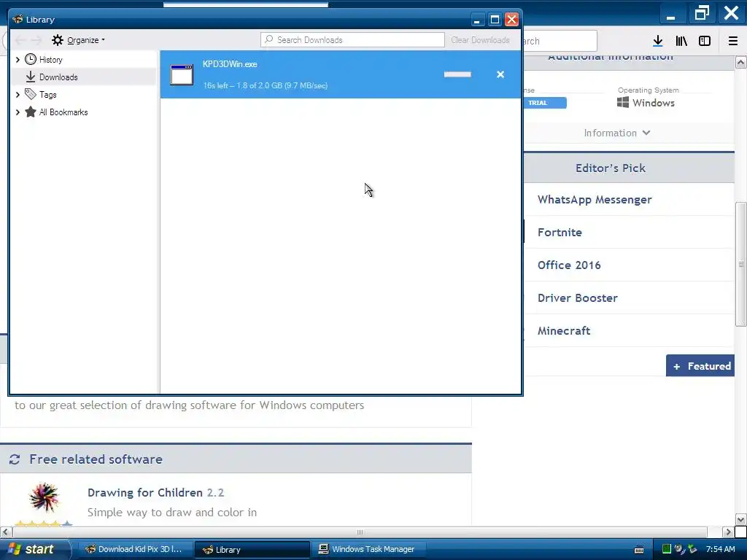Open the browser hamburger menu

tap(733, 41)
